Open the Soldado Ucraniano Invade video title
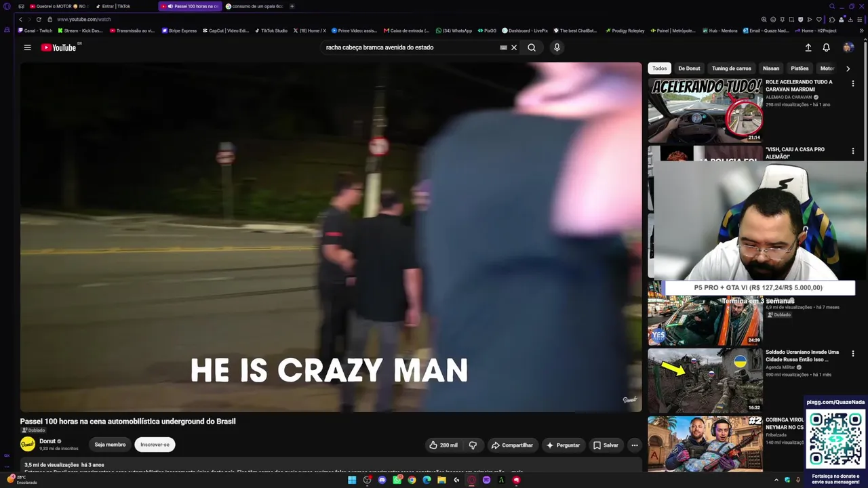 pos(802,356)
